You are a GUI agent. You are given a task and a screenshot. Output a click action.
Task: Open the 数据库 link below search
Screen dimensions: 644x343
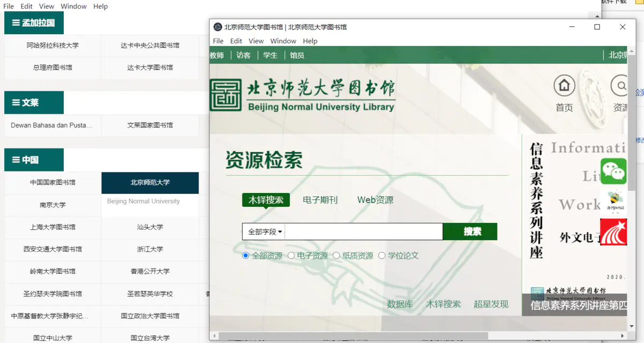(400, 304)
